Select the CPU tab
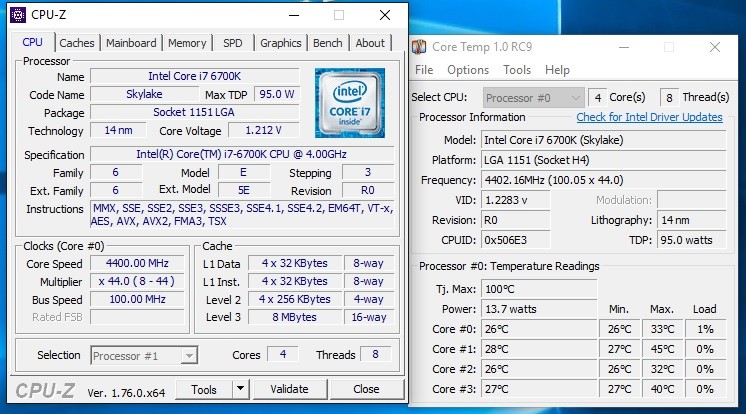This screenshot has height=414, width=746. (32, 42)
